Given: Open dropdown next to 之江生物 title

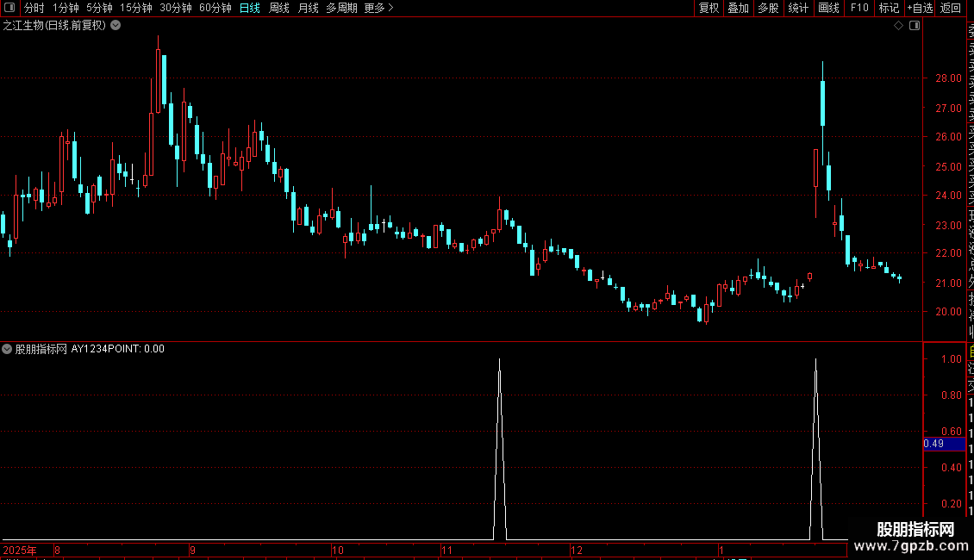Looking at the screenshot, I should 116,26.
